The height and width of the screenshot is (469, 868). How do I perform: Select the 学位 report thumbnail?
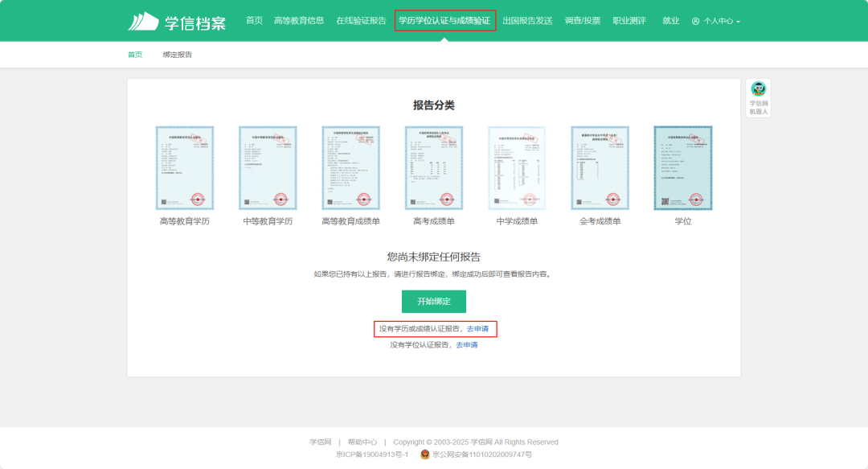tap(682, 168)
